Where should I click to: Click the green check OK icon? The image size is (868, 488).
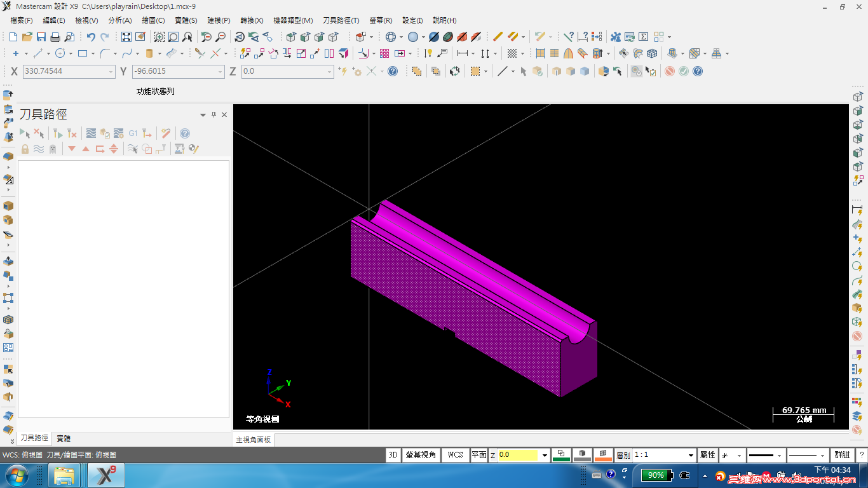[684, 71]
